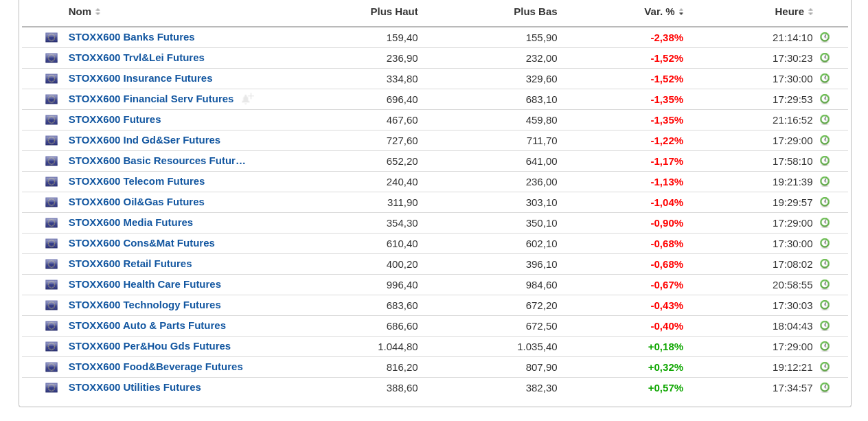Open the STOXX600 Banks Futures link
Screen dimensions: 868x421
[x=131, y=37]
